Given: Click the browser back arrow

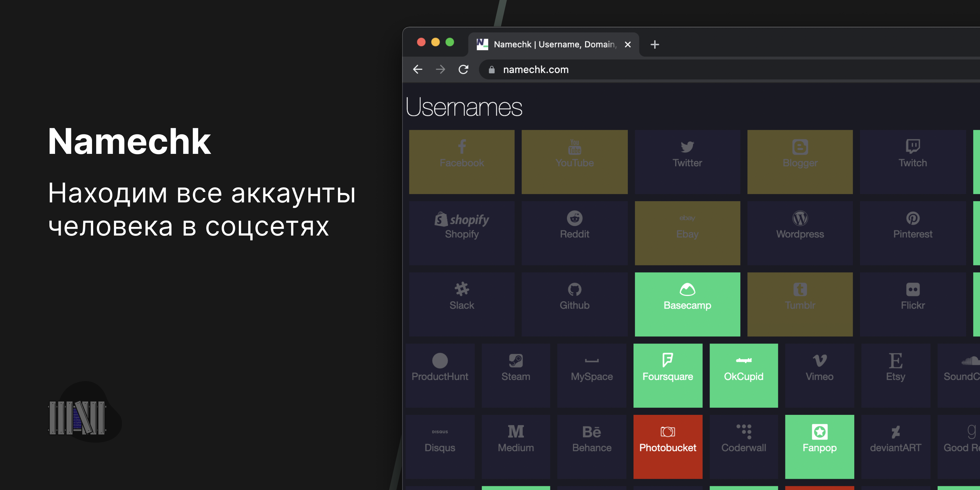Looking at the screenshot, I should (x=418, y=69).
